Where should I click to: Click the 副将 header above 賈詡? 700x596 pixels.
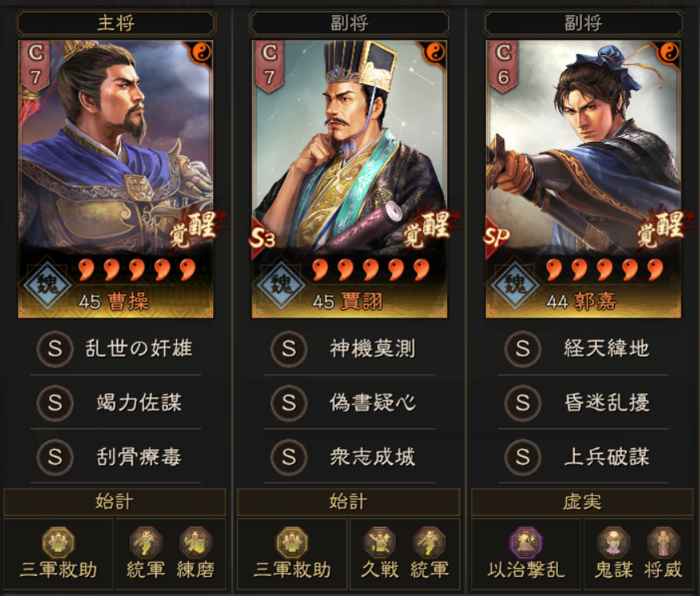[x=349, y=23]
